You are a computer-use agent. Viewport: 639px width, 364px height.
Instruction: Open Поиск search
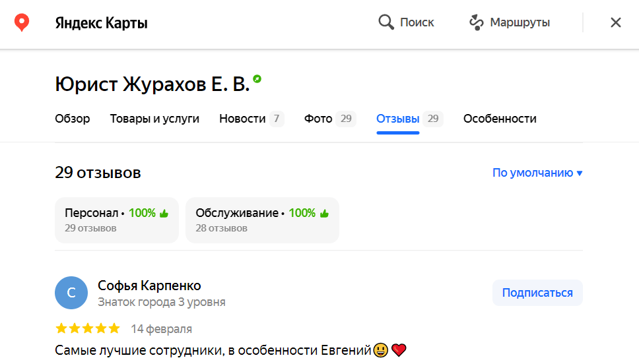click(406, 22)
